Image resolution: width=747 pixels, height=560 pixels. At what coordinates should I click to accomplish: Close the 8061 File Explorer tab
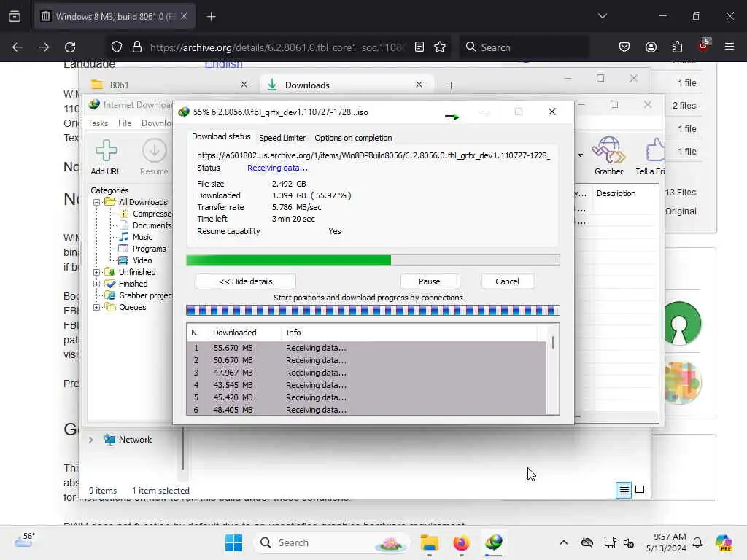tap(244, 85)
